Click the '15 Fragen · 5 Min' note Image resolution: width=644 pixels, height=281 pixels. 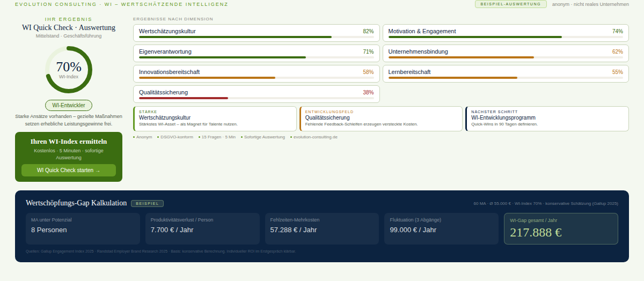click(x=218, y=137)
